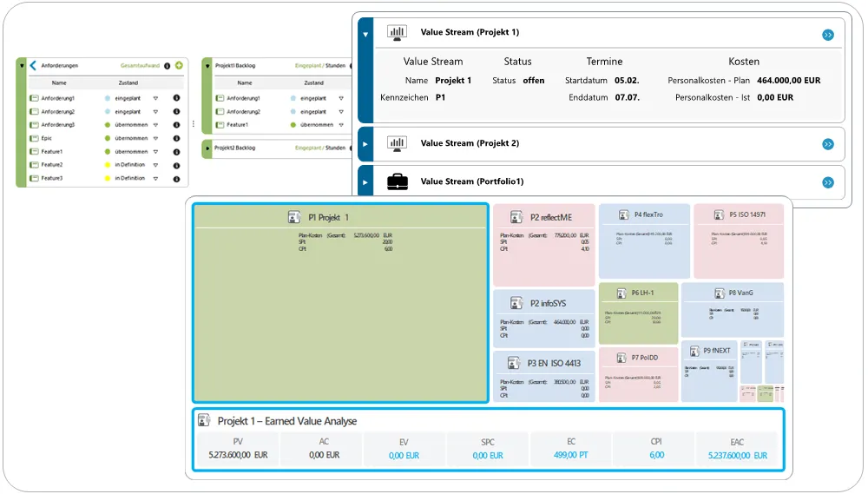868x494 pixels.
Task: Open the Zustand dropdown for Feature2
Action: [155, 165]
